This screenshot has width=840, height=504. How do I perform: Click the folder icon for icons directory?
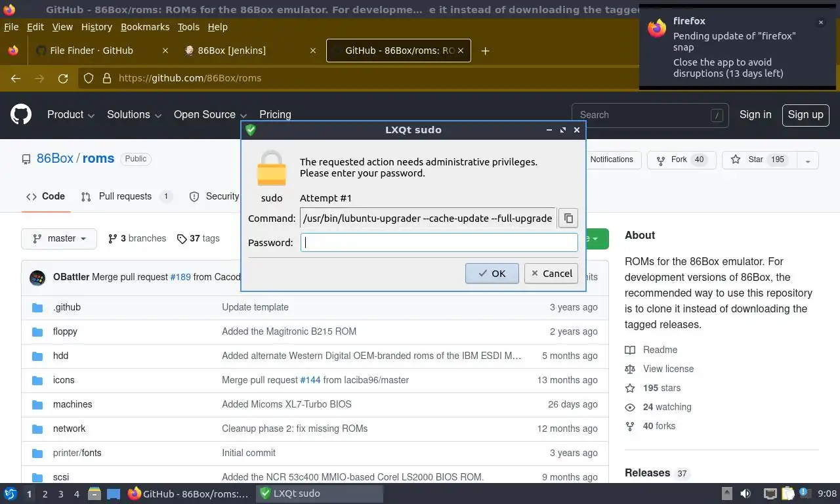click(x=37, y=380)
